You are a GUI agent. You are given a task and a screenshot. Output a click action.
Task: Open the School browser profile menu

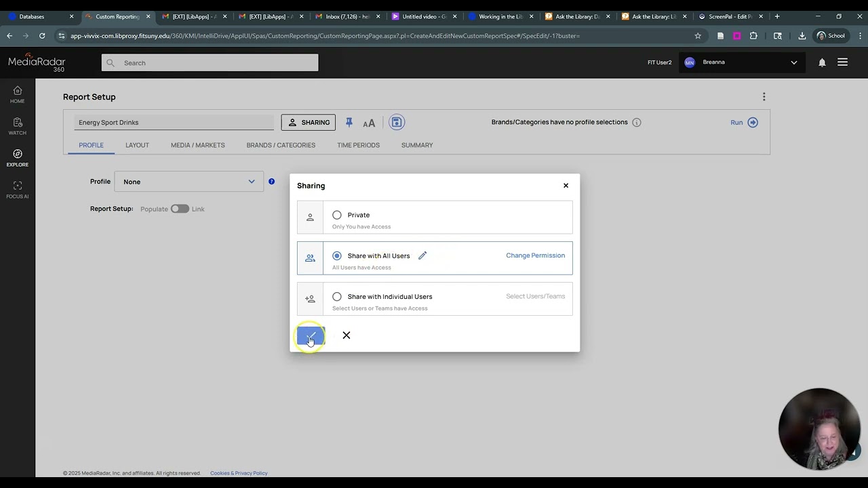(x=831, y=36)
